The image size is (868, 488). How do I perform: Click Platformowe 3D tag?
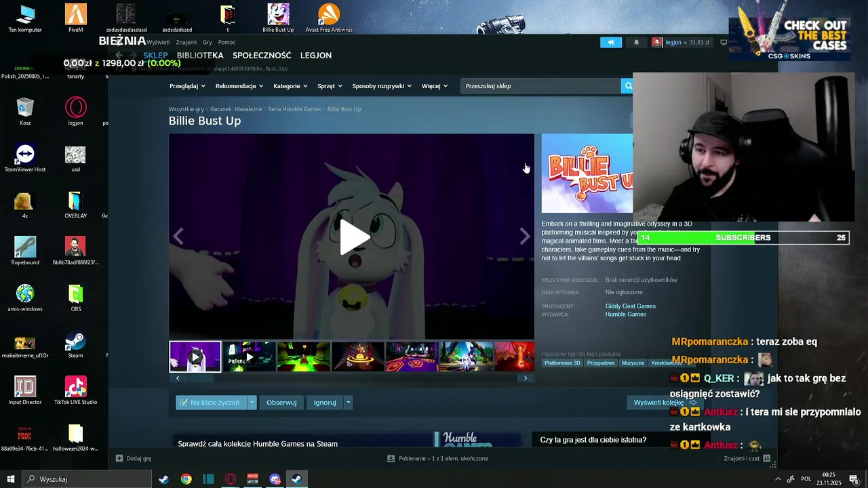point(562,363)
